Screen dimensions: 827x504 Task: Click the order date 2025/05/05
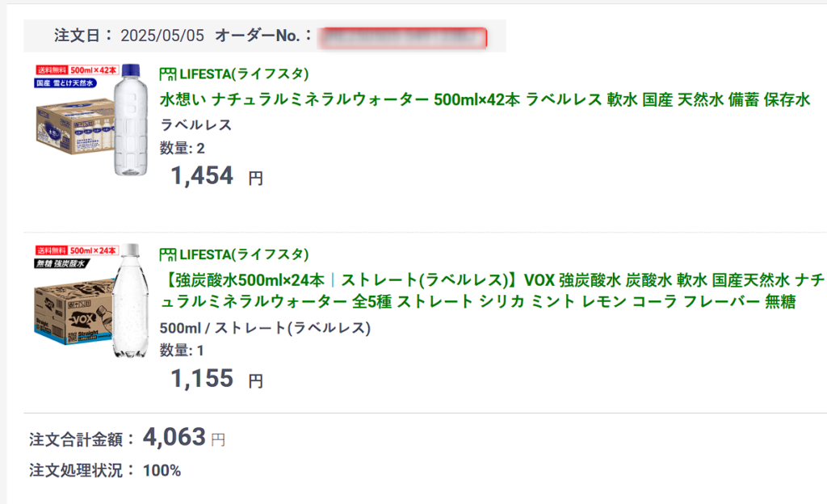[x=162, y=36]
